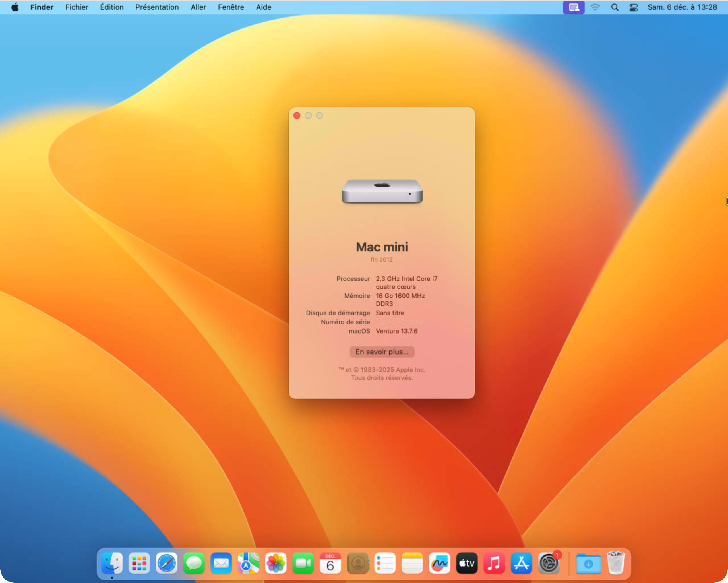Open the Fichier menu
Image resolution: width=728 pixels, height=583 pixels.
77,7
